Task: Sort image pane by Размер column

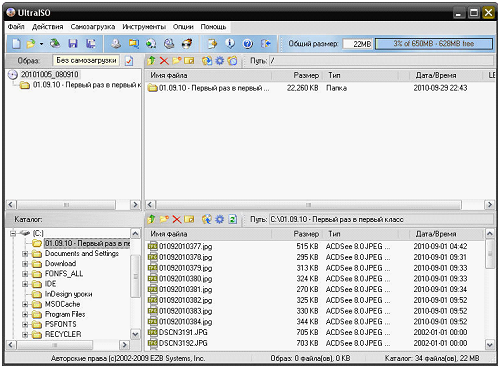Action: pos(297,75)
